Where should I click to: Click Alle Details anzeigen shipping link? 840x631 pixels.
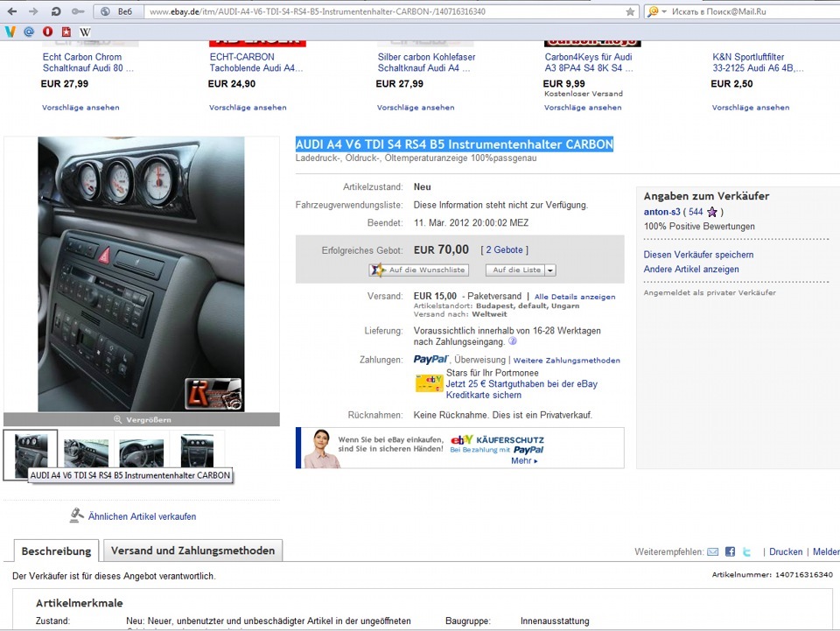575,296
